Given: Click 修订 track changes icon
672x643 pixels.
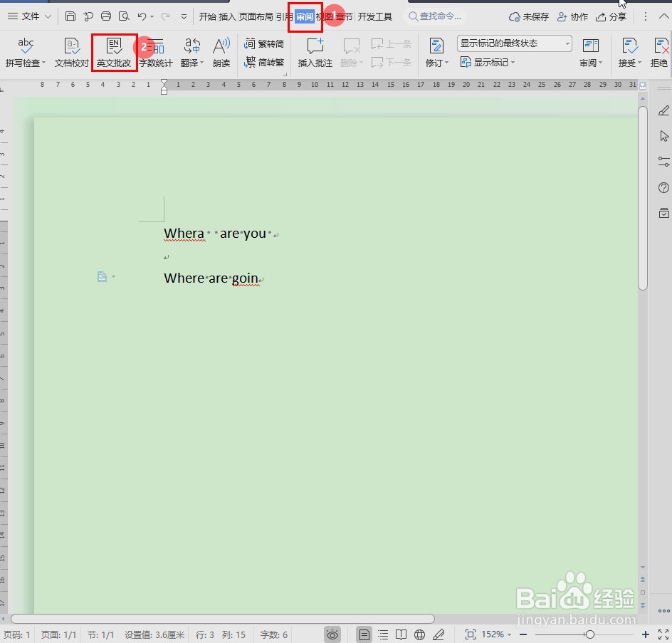Looking at the screenshot, I should pyautogui.click(x=436, y=46).
